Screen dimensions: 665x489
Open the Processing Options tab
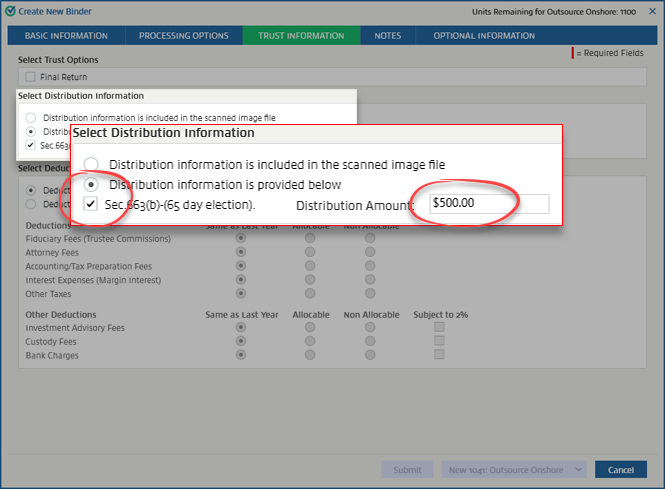pos(183,36)
